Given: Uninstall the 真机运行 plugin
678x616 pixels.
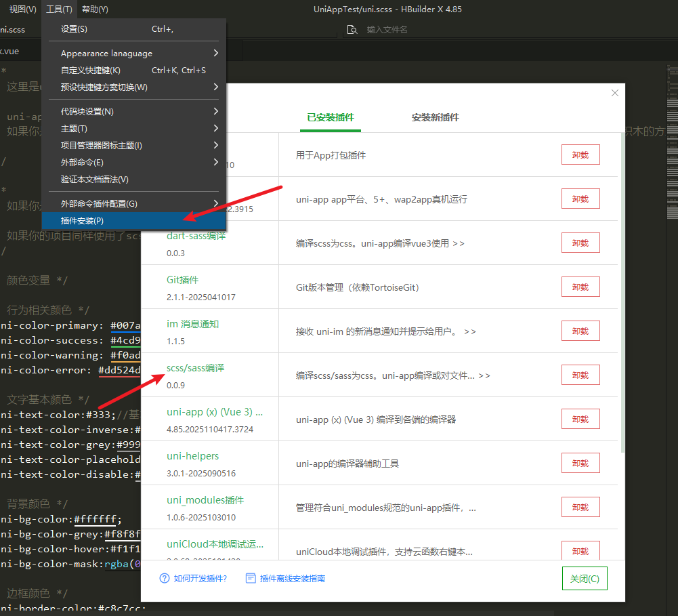Looking at the screenshot, I should [580, 199].
